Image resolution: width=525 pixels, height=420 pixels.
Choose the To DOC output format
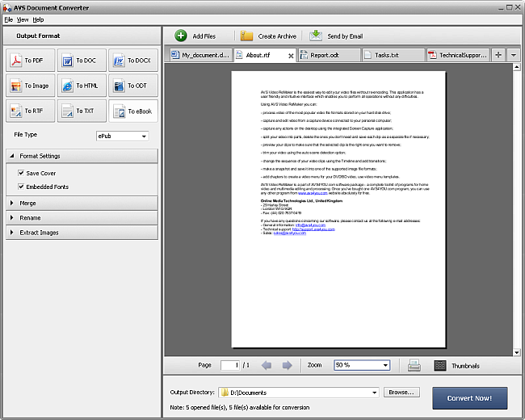[x=82, y=61]
